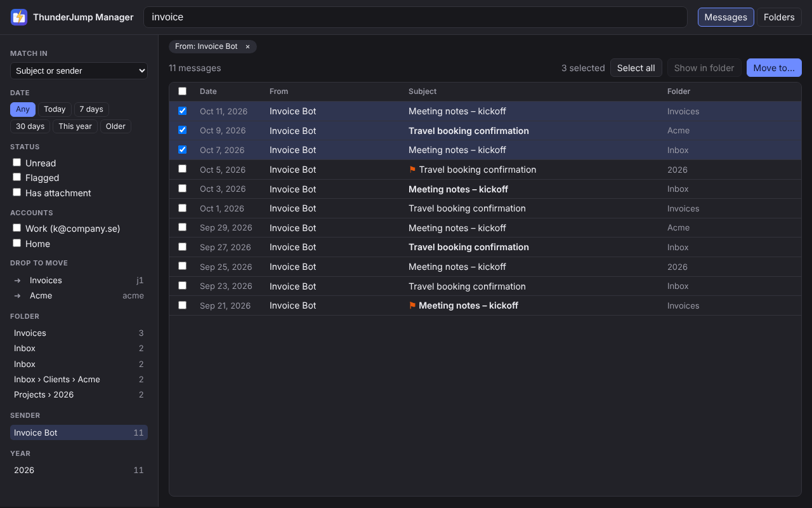Switch to the Folders tab
The image size is (812, 508).
[779, 17]
